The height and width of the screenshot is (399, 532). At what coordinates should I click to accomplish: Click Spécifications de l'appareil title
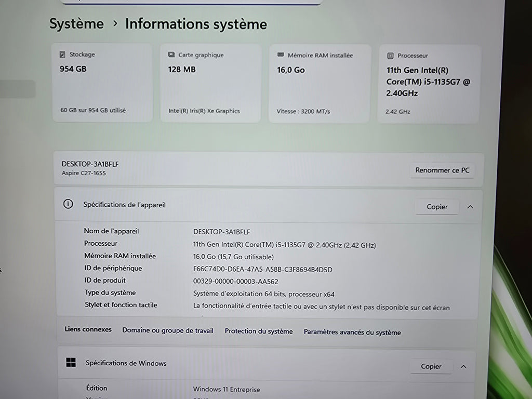[125, 205]
